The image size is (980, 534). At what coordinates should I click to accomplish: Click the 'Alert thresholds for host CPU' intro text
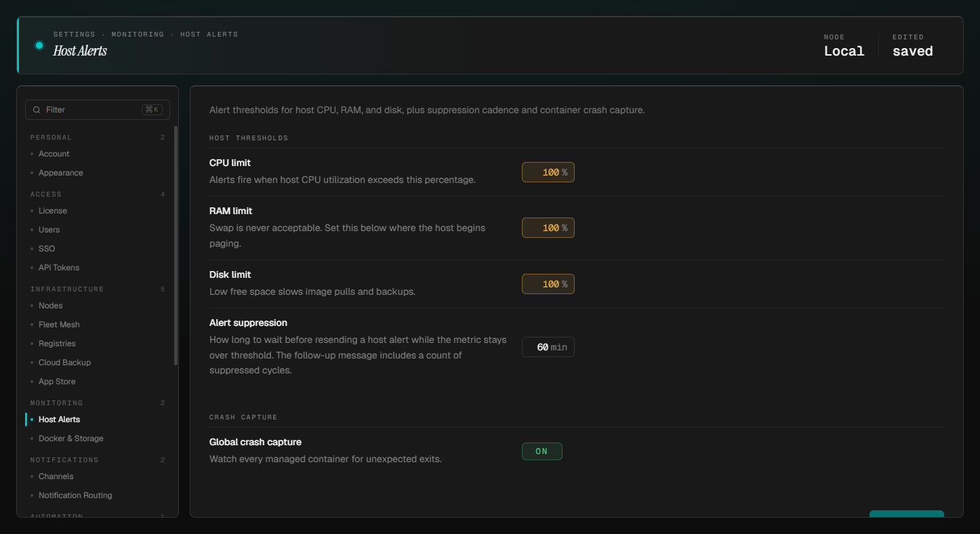[x=427, y=110]
